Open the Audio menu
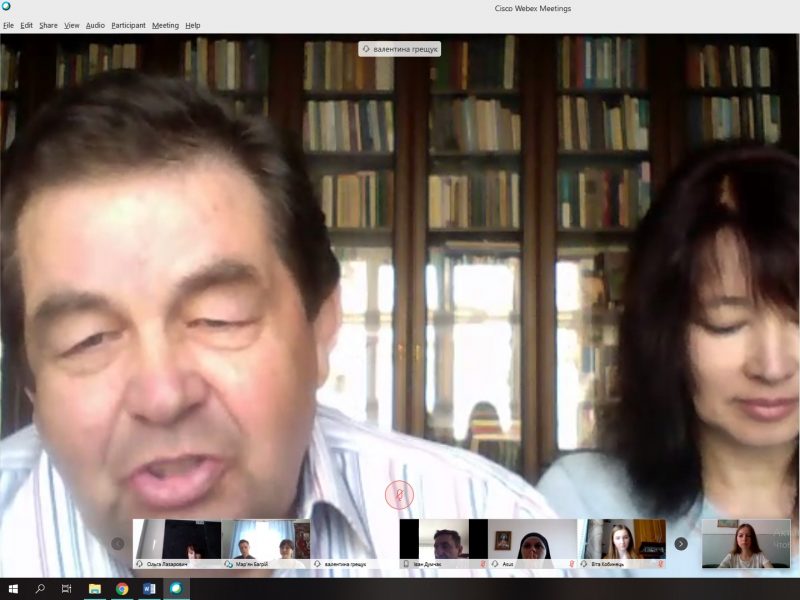The height and width of the screenshot is (600, 800). [95, 25]
